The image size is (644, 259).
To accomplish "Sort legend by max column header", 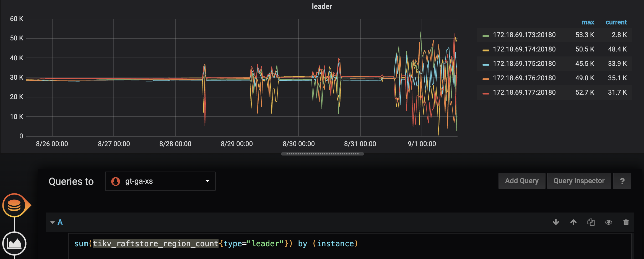I will pos(588,22).
